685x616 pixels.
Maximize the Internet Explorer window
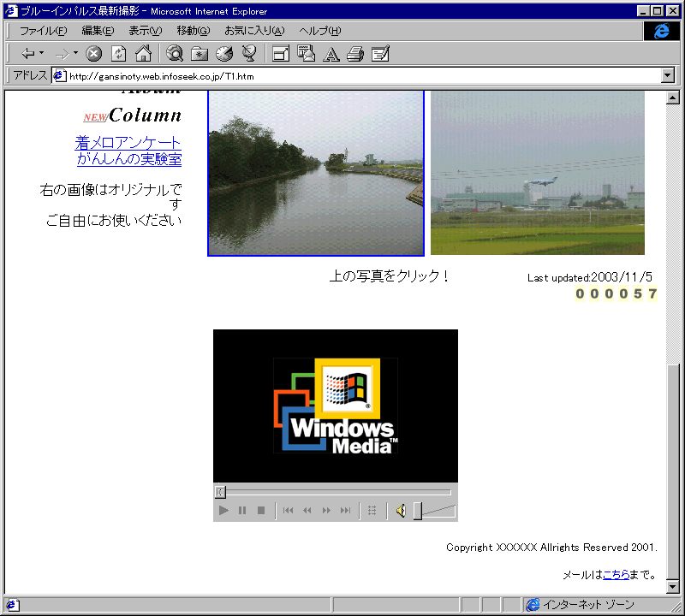click(657, 11)
